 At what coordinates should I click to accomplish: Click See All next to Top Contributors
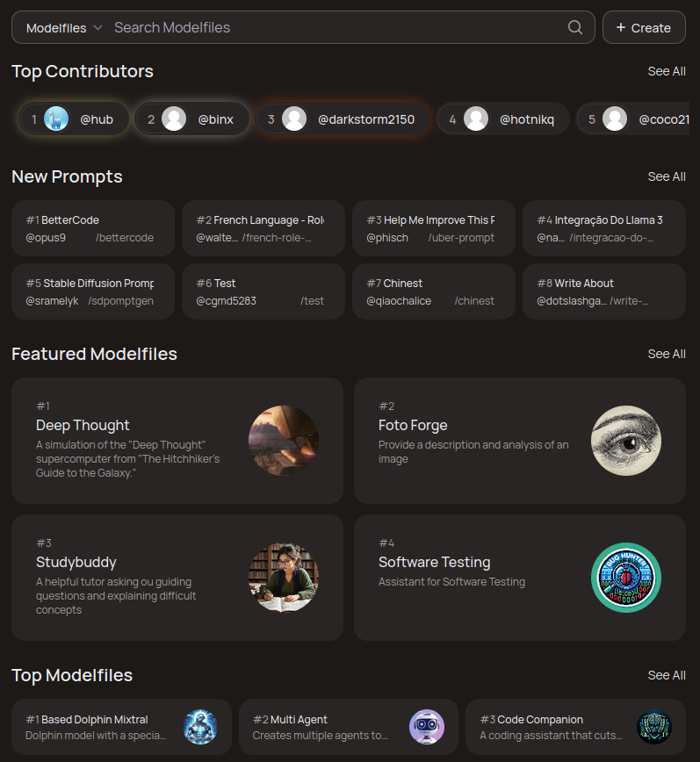tap(667, 71)
